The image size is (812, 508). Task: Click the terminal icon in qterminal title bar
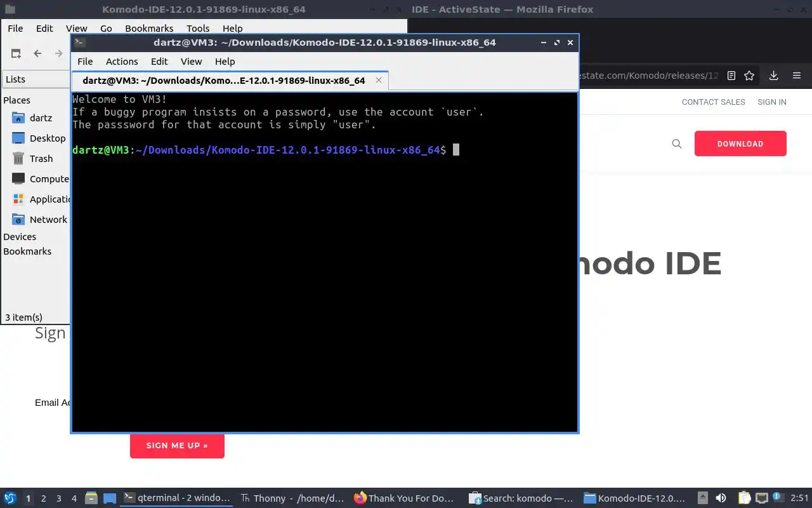click(79, 43)
